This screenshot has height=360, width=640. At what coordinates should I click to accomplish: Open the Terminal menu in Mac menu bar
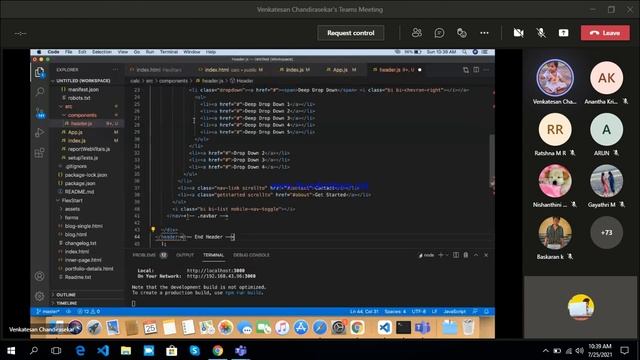169,52
